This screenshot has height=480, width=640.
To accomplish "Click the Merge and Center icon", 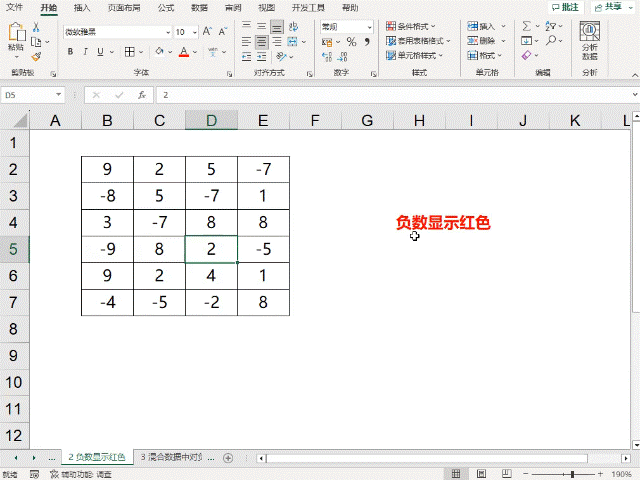I will 292,42.
